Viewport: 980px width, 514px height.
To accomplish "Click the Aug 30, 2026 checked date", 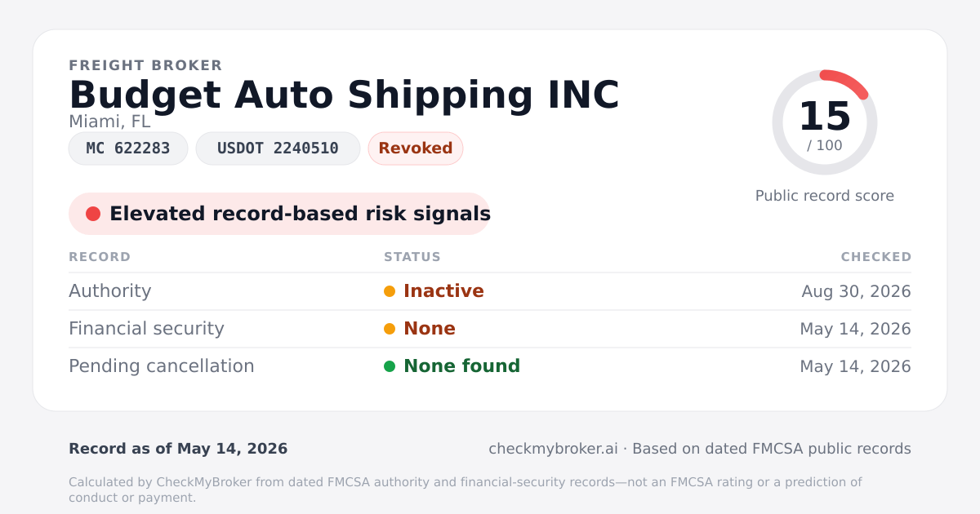I will coord(856,291).
